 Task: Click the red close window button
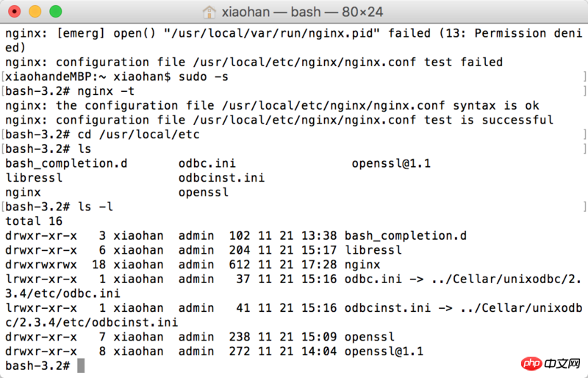point(14,12)
